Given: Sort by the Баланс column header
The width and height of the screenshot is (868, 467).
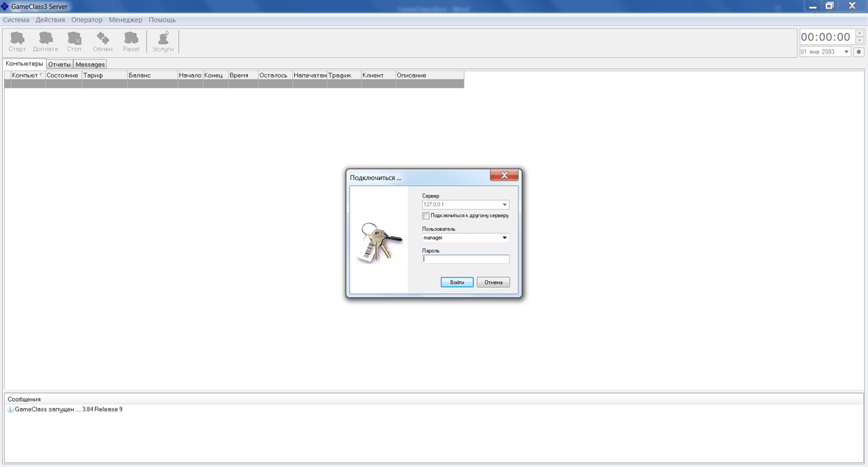Looking at the screenshot, I should (x=153, y=75).
